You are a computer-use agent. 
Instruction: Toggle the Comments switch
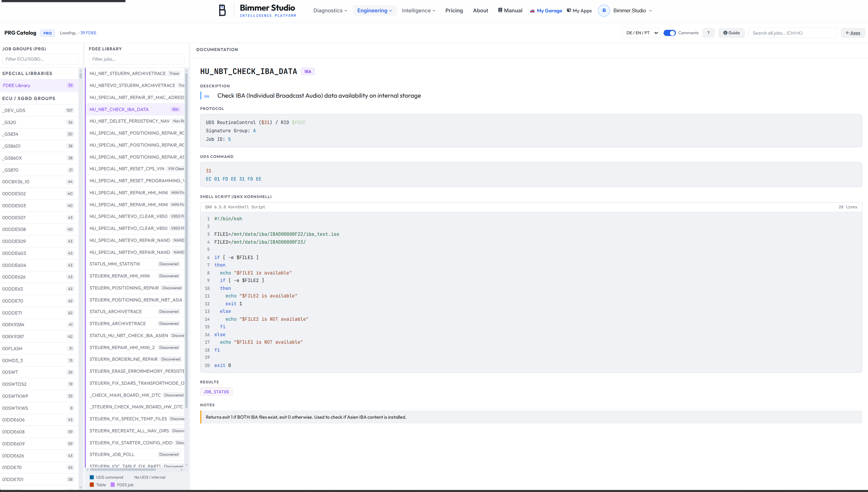[x=669, y=33]
